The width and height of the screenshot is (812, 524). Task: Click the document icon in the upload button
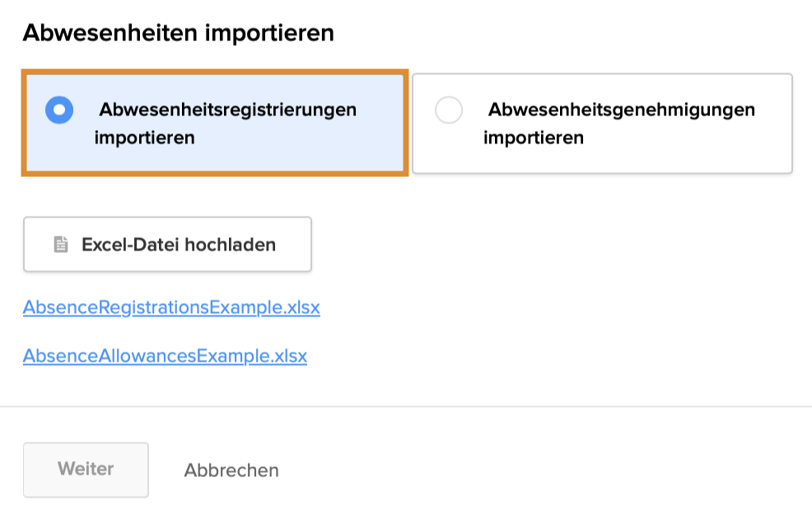click(x=60, y=245)
